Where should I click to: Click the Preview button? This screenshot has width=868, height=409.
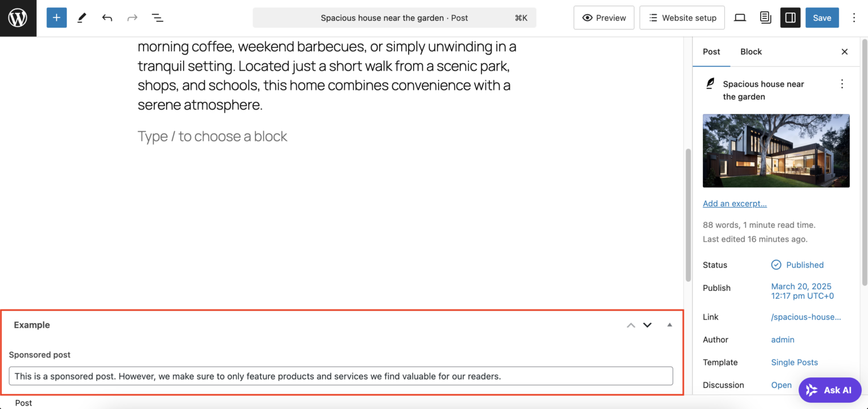[x=604, y=18]
